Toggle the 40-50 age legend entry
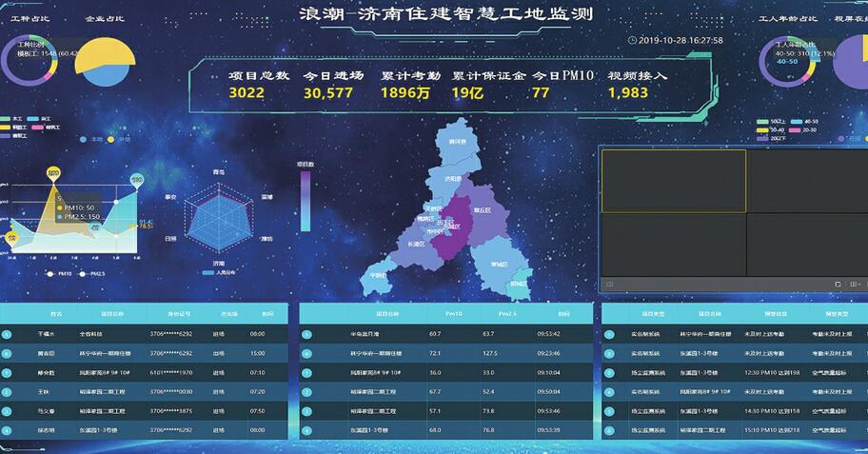 [x=804, y=122]
